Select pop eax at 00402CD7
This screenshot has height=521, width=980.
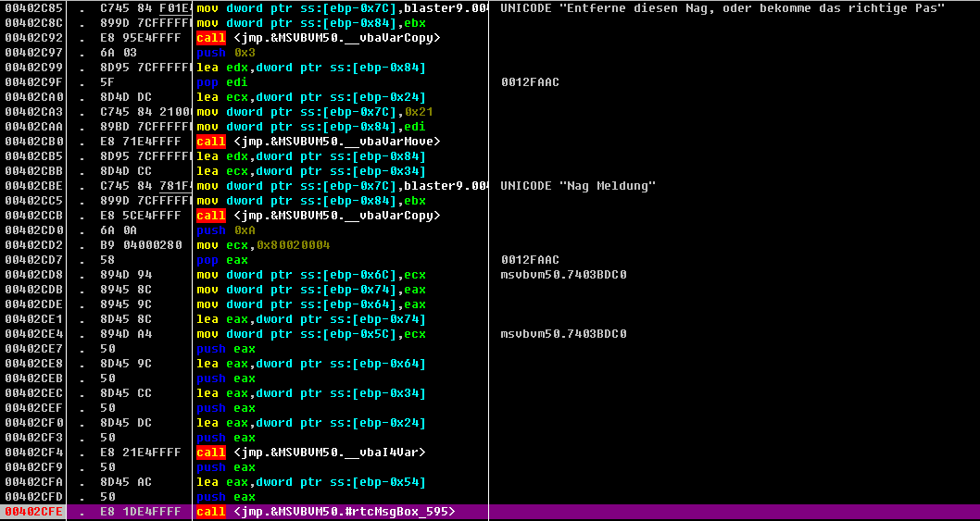(222, 260)
